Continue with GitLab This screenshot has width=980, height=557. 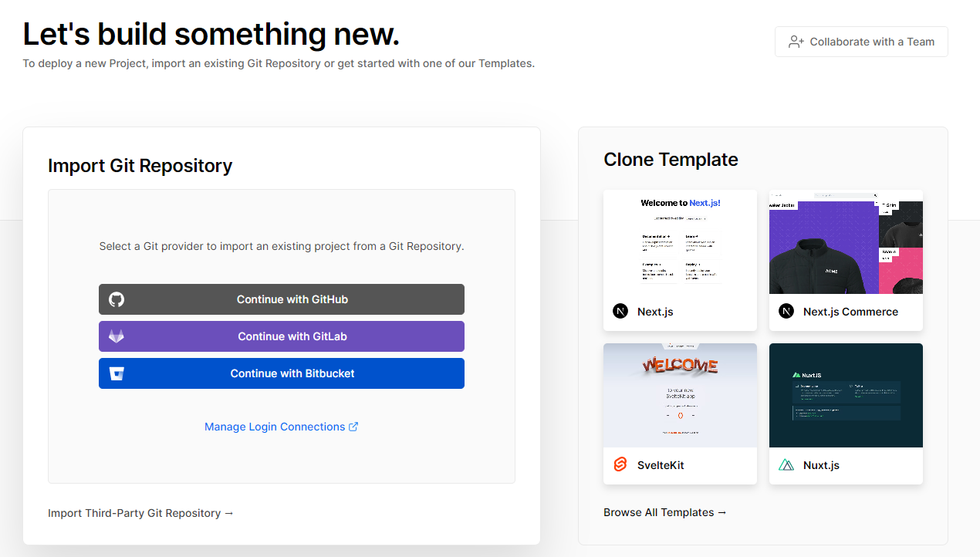(x=282, y=336)
